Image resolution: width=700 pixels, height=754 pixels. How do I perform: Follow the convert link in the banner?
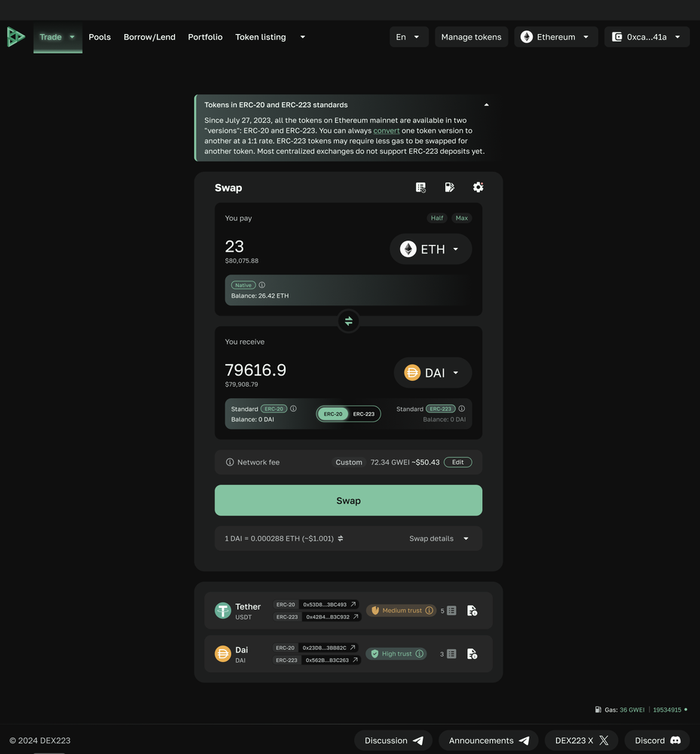[387, 130]
